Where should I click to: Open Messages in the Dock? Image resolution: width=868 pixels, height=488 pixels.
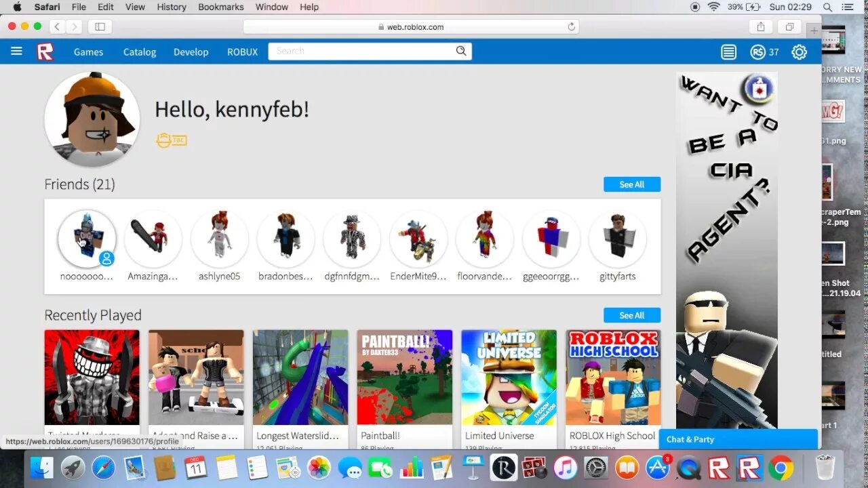350,468
